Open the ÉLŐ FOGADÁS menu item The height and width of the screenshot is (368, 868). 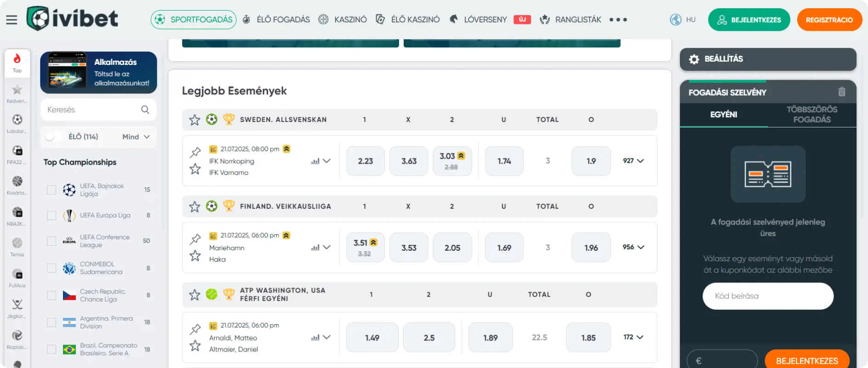[x=276, y=20]
